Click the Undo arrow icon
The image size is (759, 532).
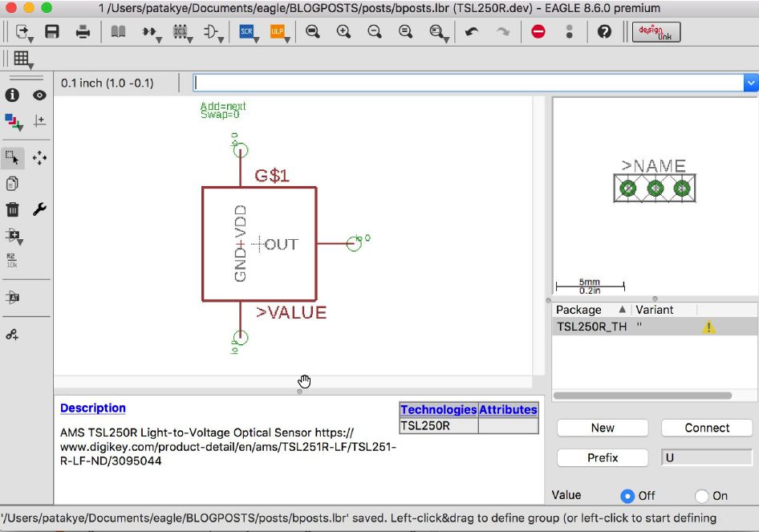(473, 32)
